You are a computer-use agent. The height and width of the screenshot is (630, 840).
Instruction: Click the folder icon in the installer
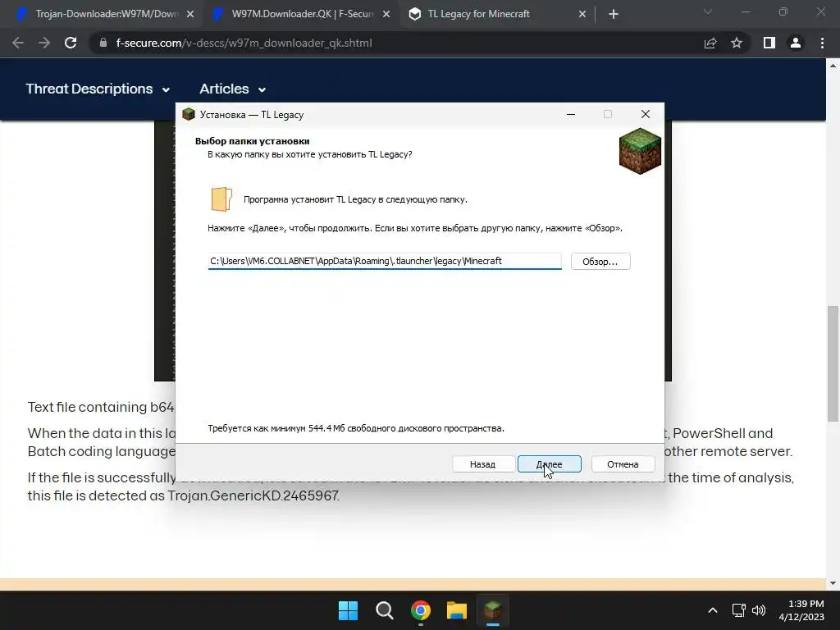pos(221,199)
